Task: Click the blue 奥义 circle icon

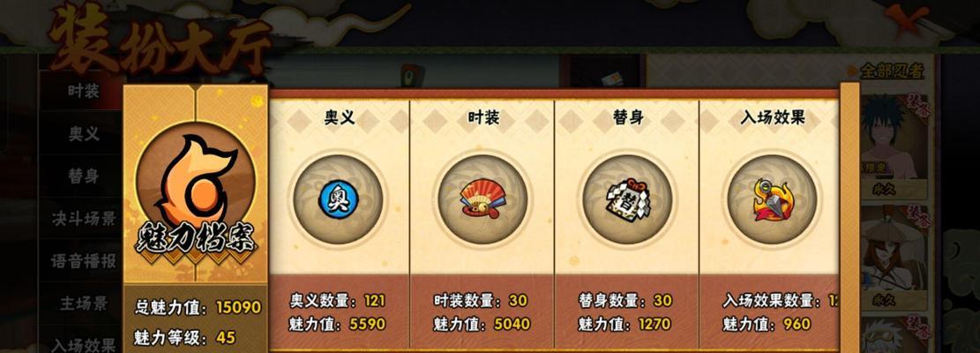Action: click(x=338, y=199)
